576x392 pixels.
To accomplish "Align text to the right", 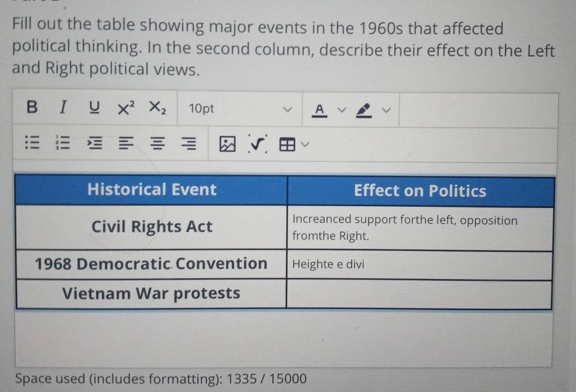I will click(x=189, y=144).
